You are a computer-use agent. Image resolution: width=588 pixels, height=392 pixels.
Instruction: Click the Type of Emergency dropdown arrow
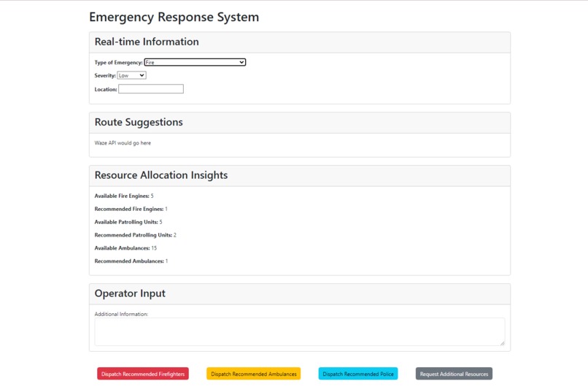point(242,62)
